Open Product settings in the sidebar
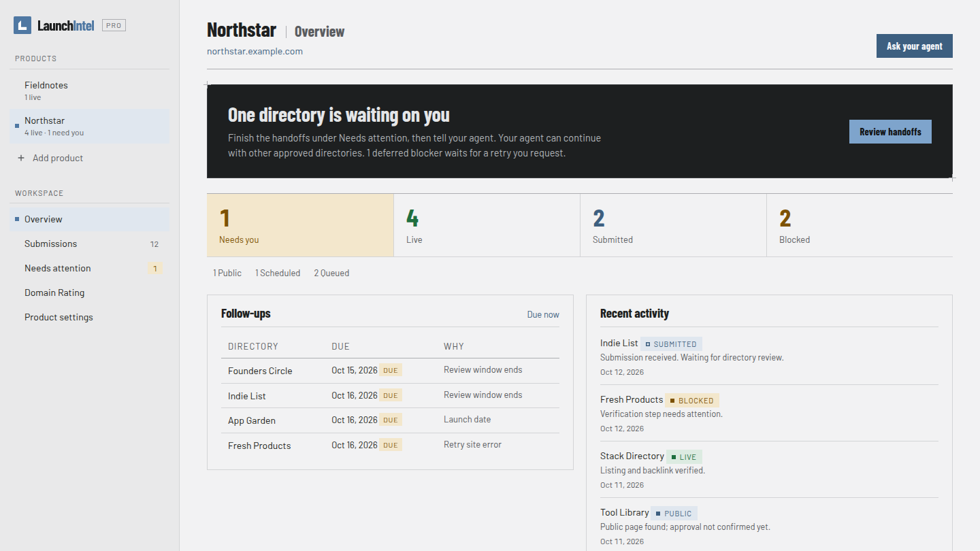 (x=90, y=317)
